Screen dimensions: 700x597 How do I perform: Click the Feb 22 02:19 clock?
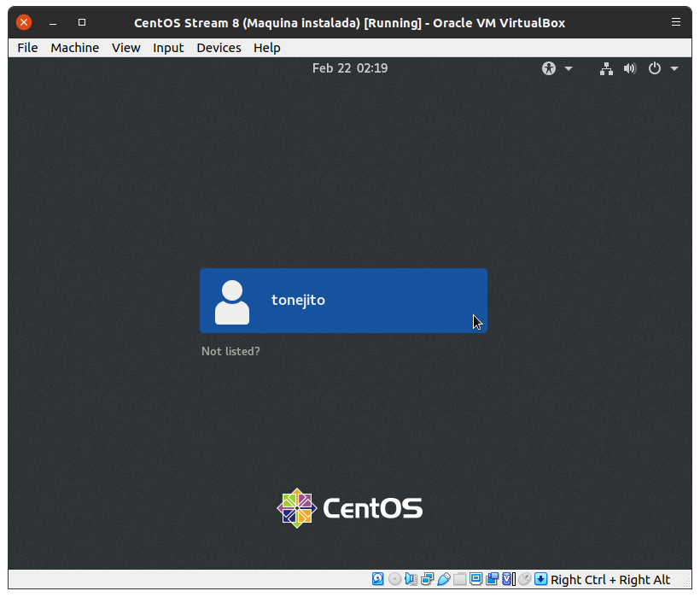(x=350, y=68)
